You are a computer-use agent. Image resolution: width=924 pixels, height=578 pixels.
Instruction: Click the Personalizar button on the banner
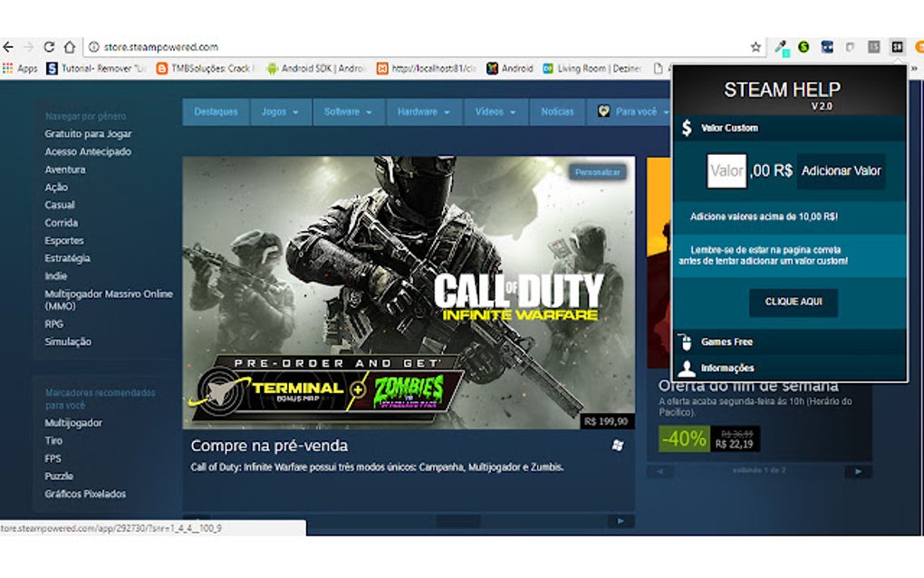pos(598,172)
